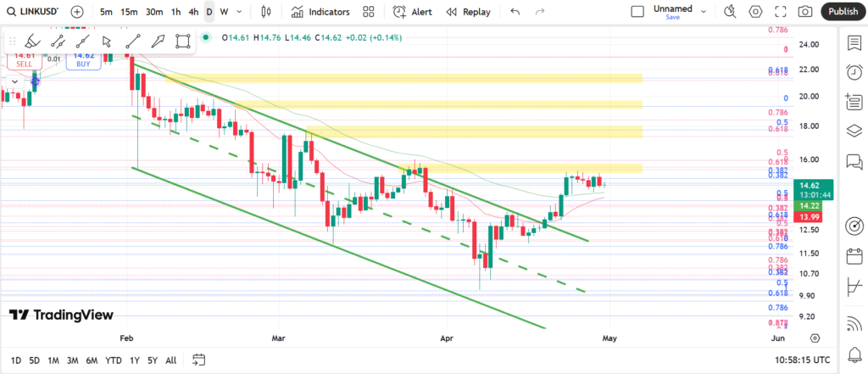Enter fullscreen mode

coord(780,12)
